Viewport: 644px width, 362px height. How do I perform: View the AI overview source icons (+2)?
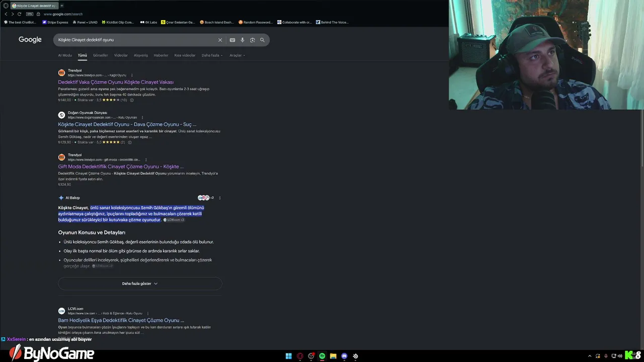click(206, 198)
